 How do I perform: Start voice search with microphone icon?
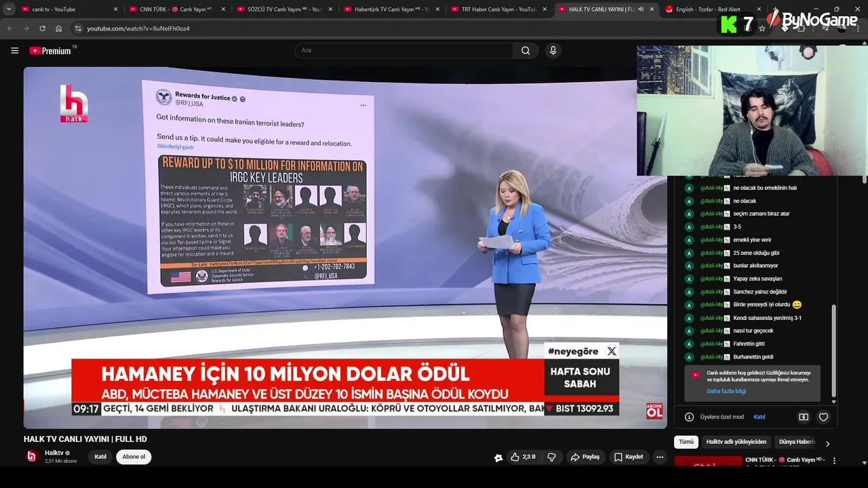[x=553, y=50]
